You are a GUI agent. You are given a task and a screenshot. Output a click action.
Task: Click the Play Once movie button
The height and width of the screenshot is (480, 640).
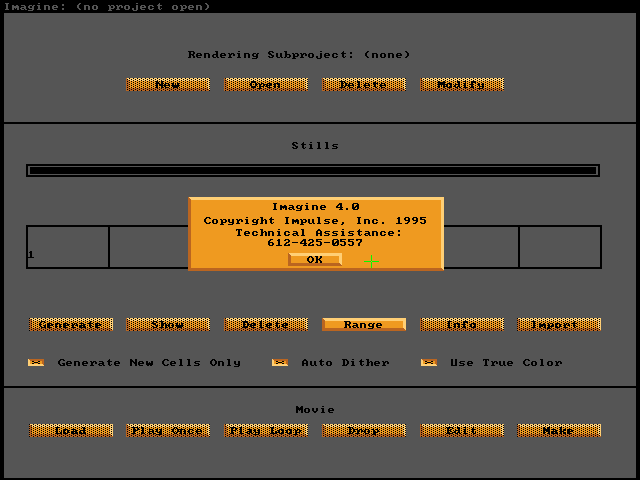click(x=168, y=431)
